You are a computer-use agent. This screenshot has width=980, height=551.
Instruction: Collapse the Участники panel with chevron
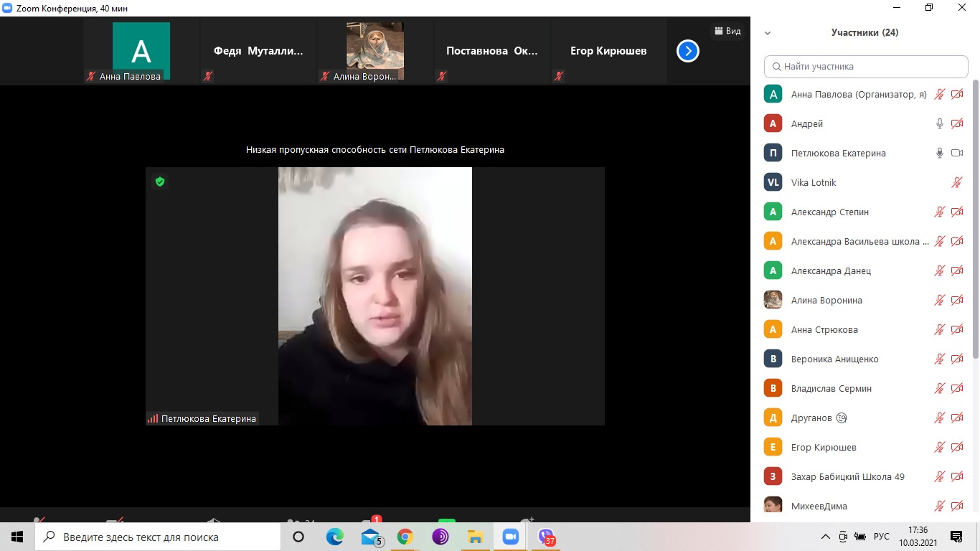click(768, 33)
